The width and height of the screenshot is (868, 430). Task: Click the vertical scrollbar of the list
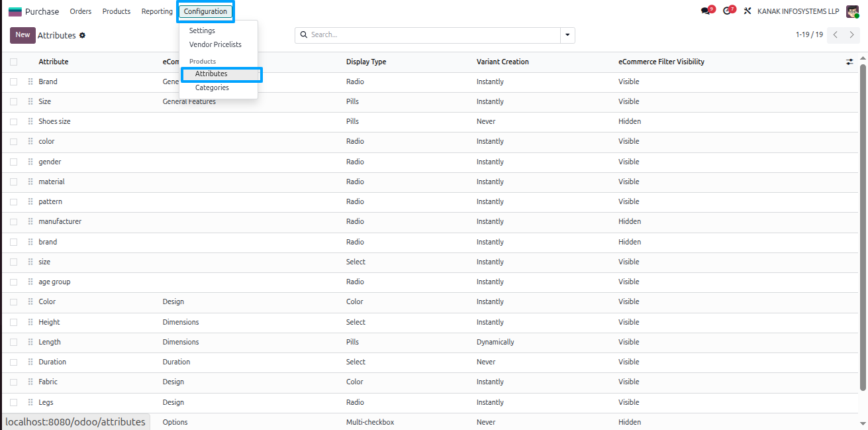point(863,225)
